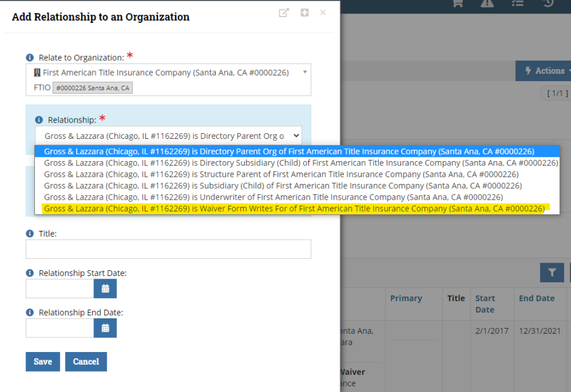The image size is (571, 392).
Task: Click the filter funnel button in background
Action: click(552, 272)
